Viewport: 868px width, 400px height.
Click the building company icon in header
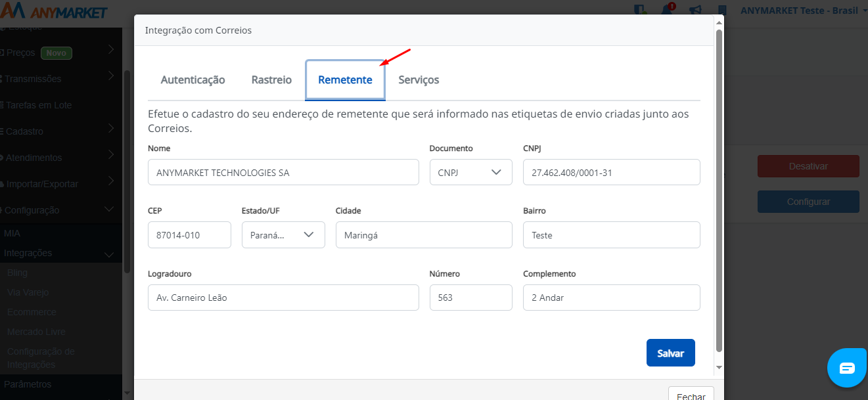(x=723, y=11)
